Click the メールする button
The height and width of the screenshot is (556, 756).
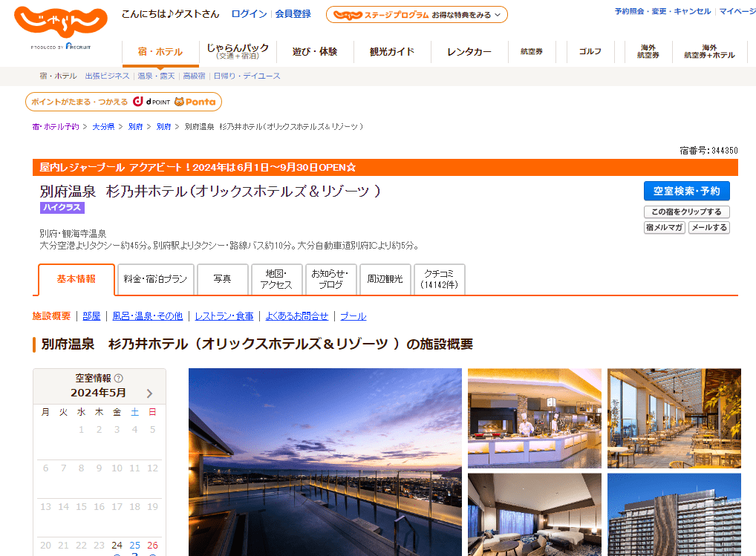[708, 228]
